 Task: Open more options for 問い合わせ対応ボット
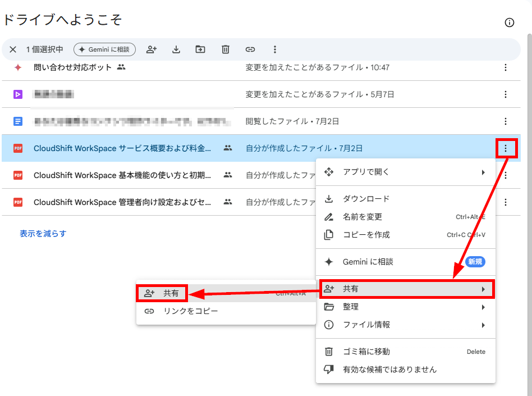click(506, 67)
